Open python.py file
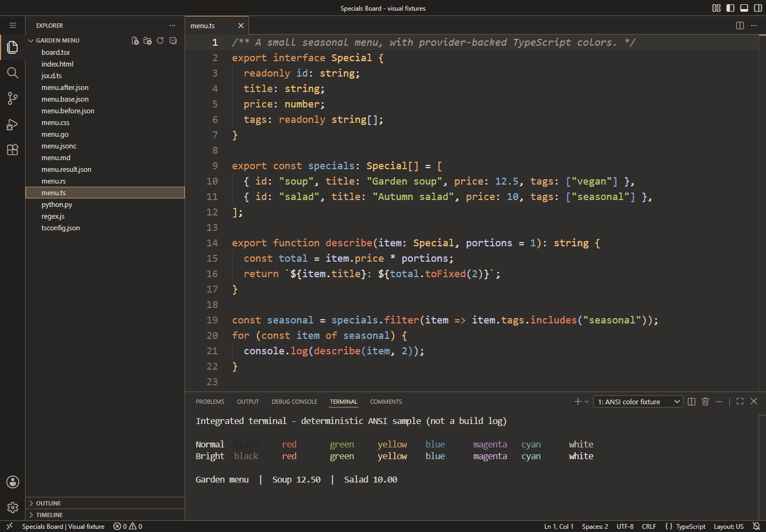The image size is (766, 532). 105,204
